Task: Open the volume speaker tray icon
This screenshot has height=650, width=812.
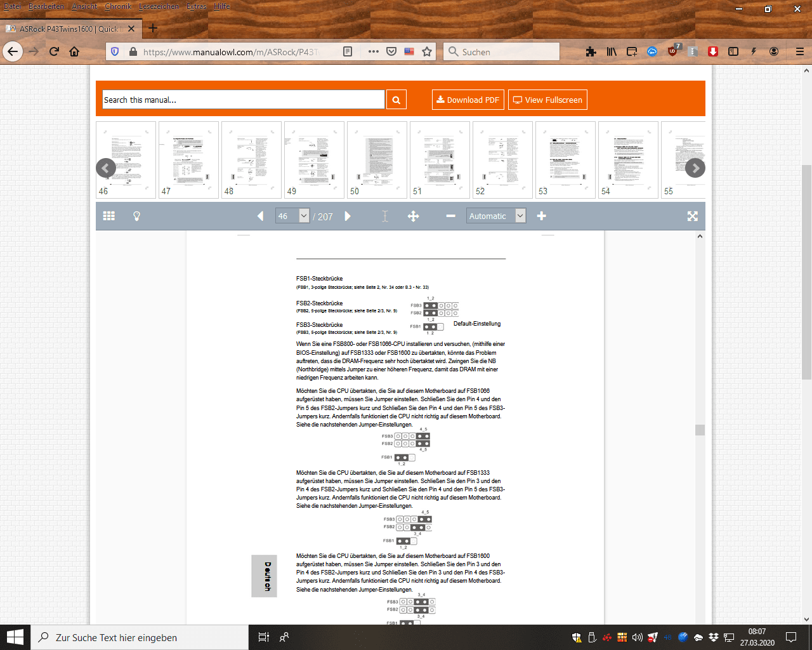Action: 638,637
